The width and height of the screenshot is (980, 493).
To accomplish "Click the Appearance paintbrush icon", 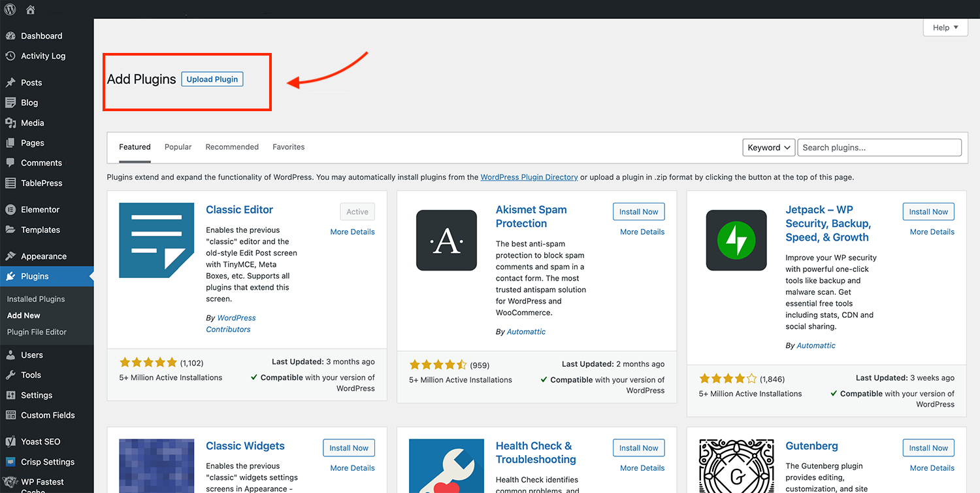I will point(10,256).
